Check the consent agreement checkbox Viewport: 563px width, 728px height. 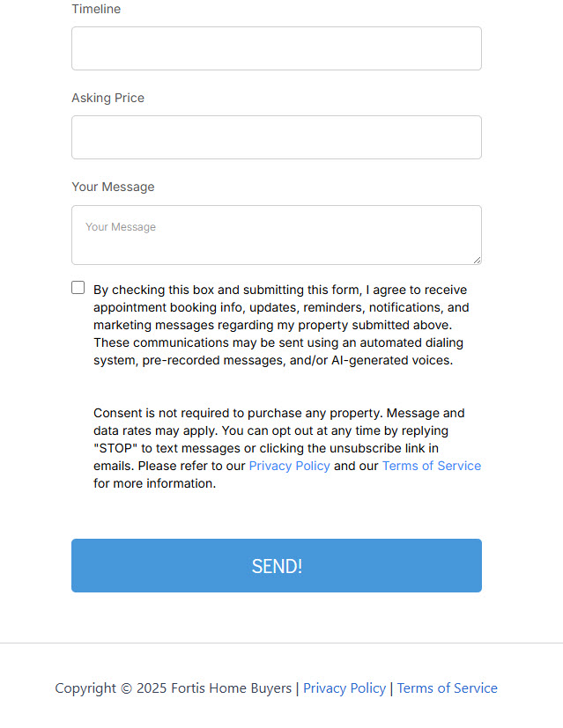[x=78, y=288]
